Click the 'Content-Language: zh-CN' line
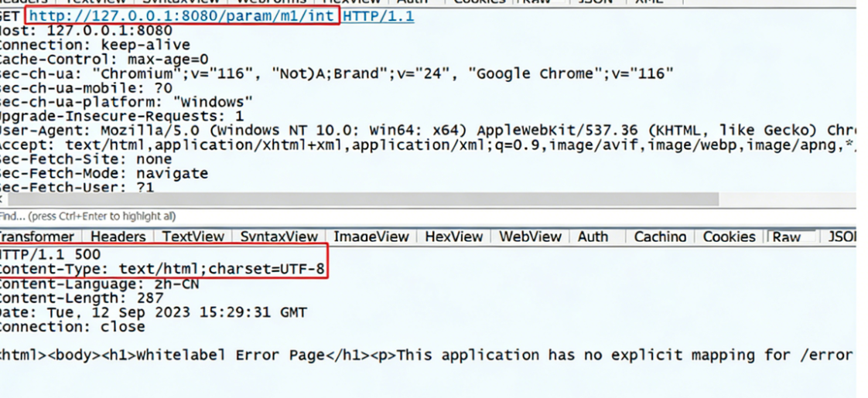The height and width of the screenshot is (398, 868). pos(99,284)
